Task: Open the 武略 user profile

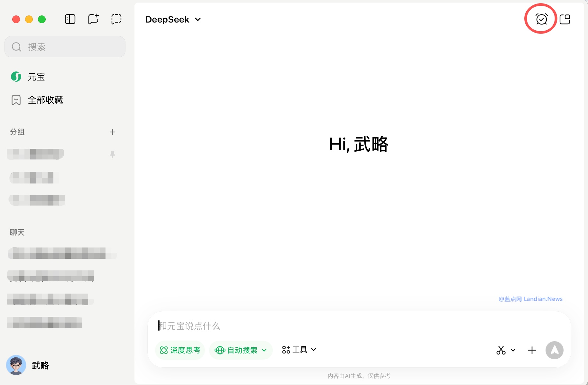Action: 28,365
